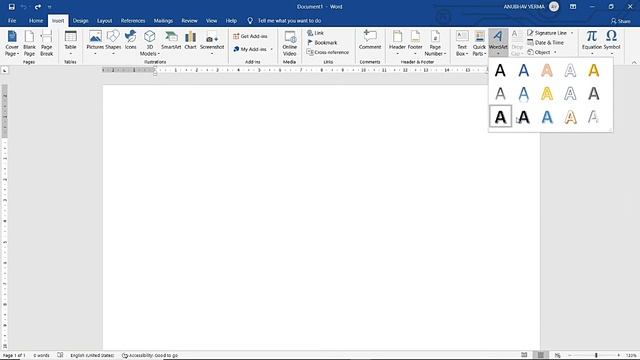Choose the gray striped italic WordArt style
The height and width of the screenshot is (360, 640).
594,117
